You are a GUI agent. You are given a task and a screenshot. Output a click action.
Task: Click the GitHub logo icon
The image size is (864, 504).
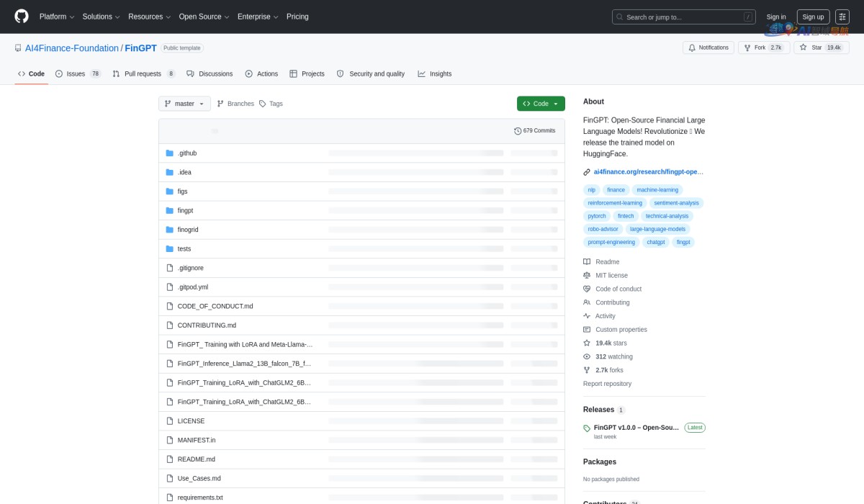coord(22,17)
